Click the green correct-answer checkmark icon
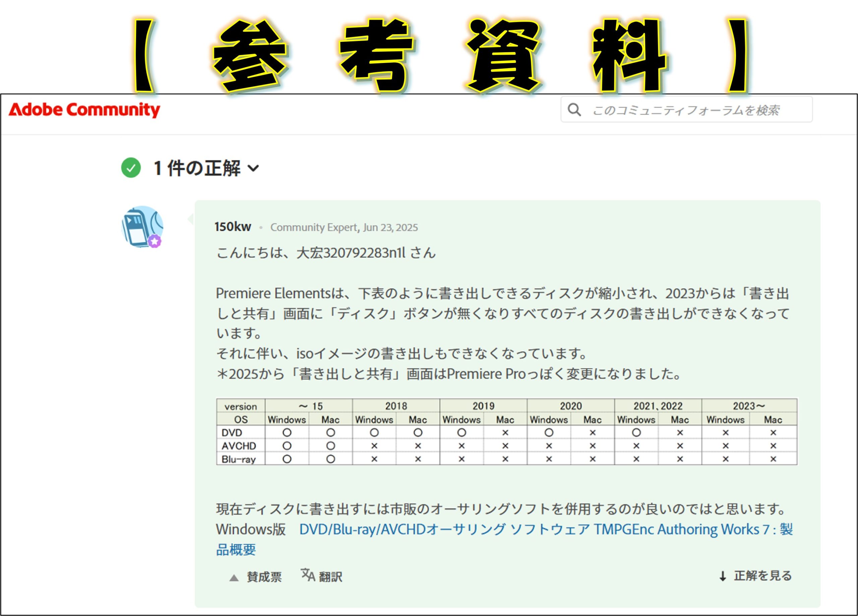This screenshot has height=616, width=858. tap(131, 168)
